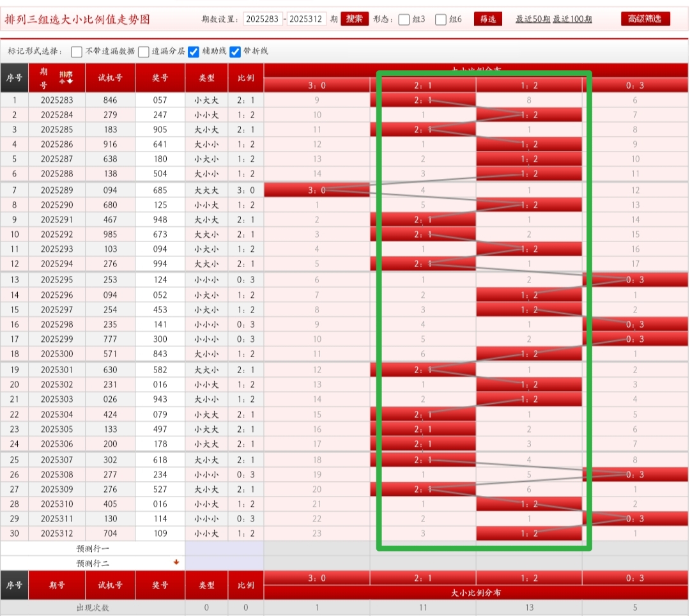Click the 试机号 column header at top

(x=110, y=78)
